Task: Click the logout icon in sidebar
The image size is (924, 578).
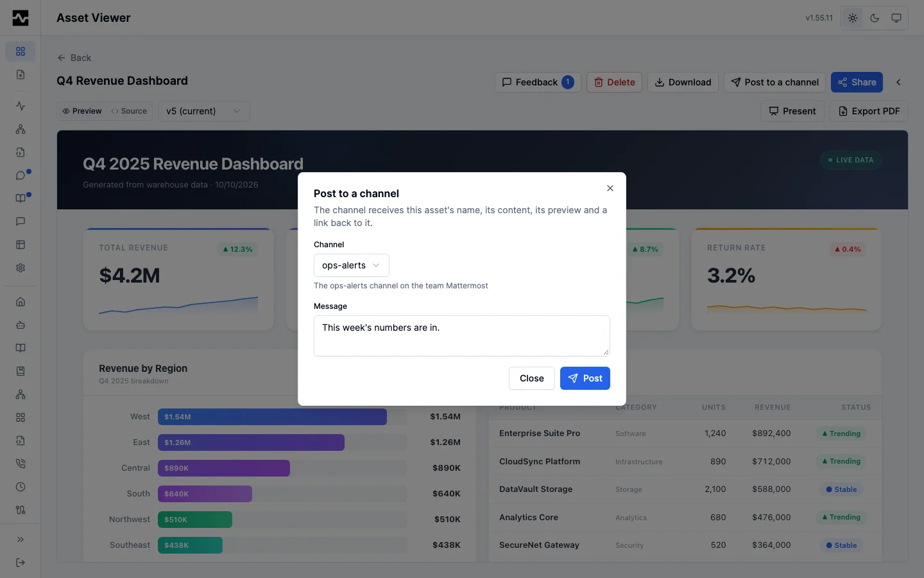Action: (x=21, y=563)
